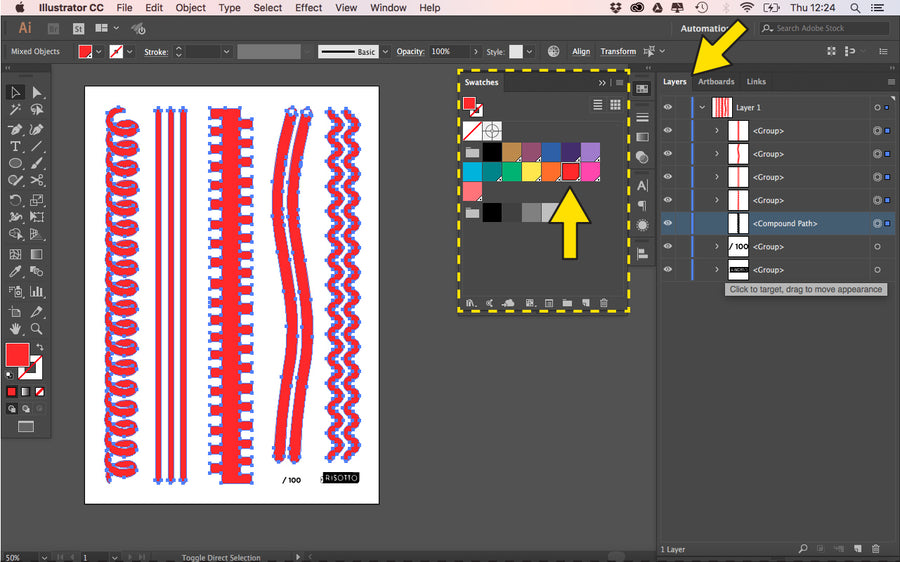Image resolution: width=900 pixels, height=562 pixels.
Task: Delete swatch using the trash icon
Action: [x=603, y=302]
